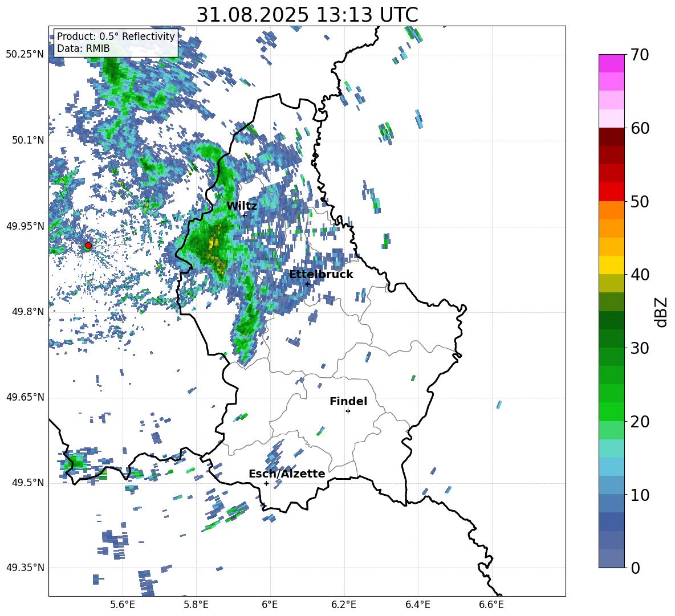Click the 49.65°N latitude tick label
Screen dimensions: 675x616
pyautogui.click(x=25, y=397)
